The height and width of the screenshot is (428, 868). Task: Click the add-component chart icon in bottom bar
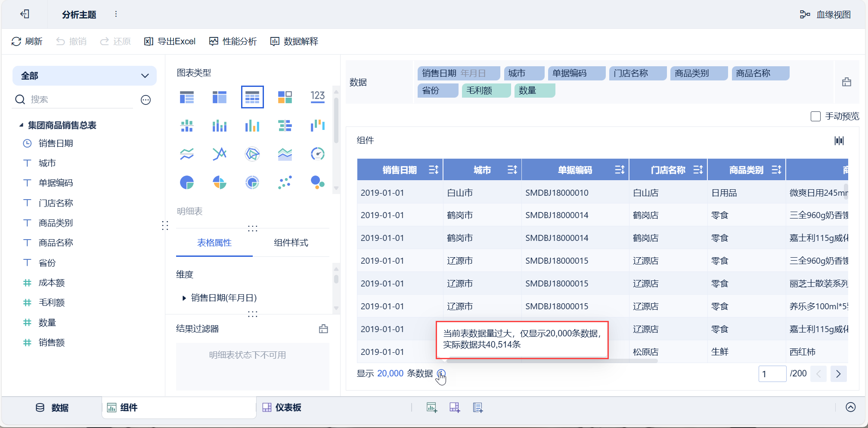431,407
